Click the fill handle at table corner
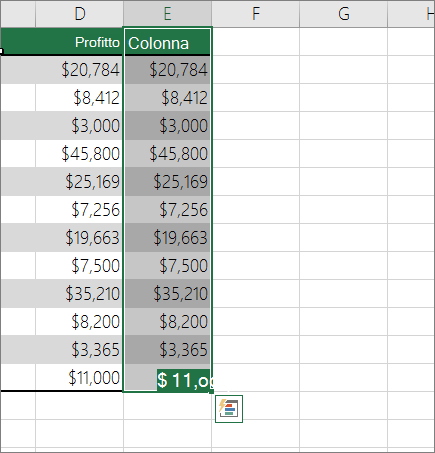Screen dimensions: 435x453 tap(211, 392)
